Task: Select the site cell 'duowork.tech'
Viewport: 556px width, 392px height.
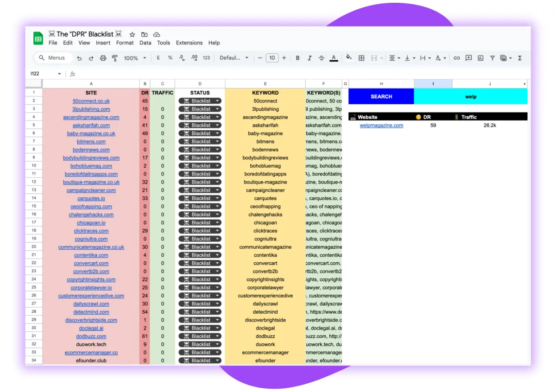Action: [x=91, y=344]
